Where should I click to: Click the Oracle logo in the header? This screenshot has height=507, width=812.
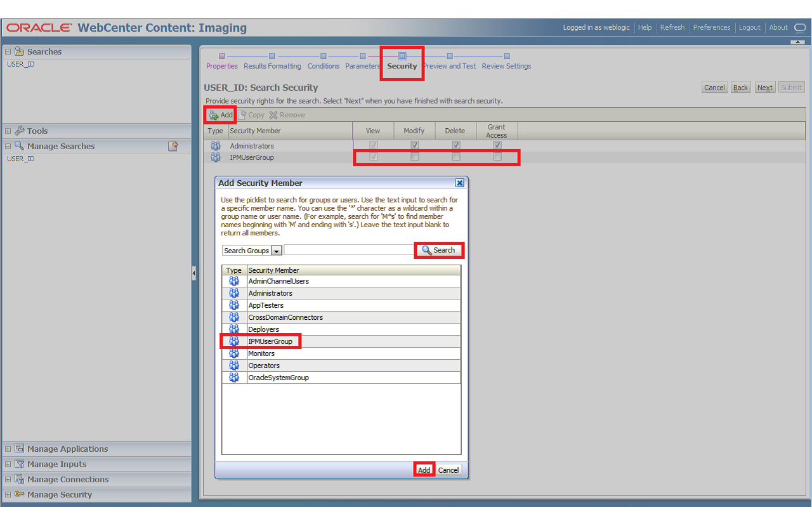pyautogui.click(x=39, y=28)
